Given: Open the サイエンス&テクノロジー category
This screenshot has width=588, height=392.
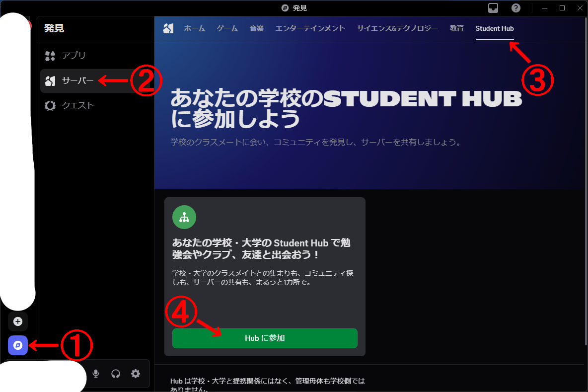Looking at the screenshot, I should tap(397, 28).
